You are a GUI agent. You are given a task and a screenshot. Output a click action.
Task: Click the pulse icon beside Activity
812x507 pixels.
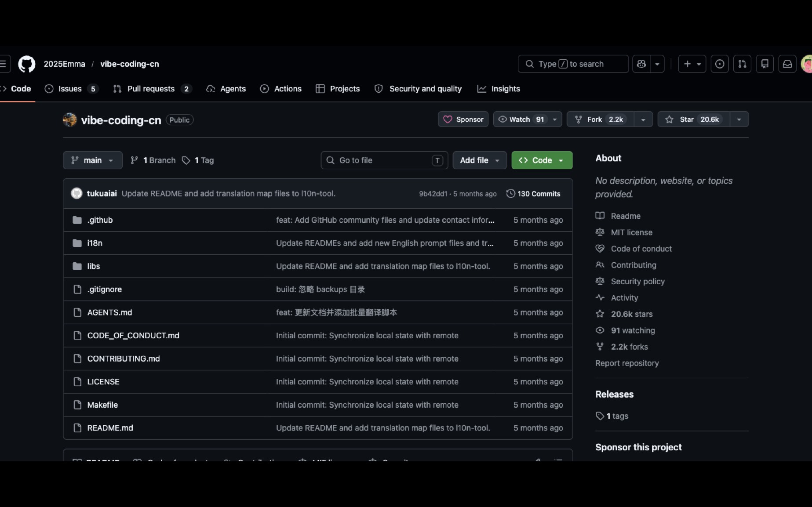tap(600, 297)
